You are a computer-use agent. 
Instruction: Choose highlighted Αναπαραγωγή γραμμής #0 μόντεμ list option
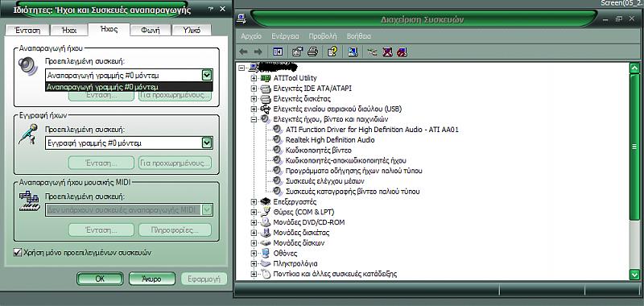tap(129, 87)
